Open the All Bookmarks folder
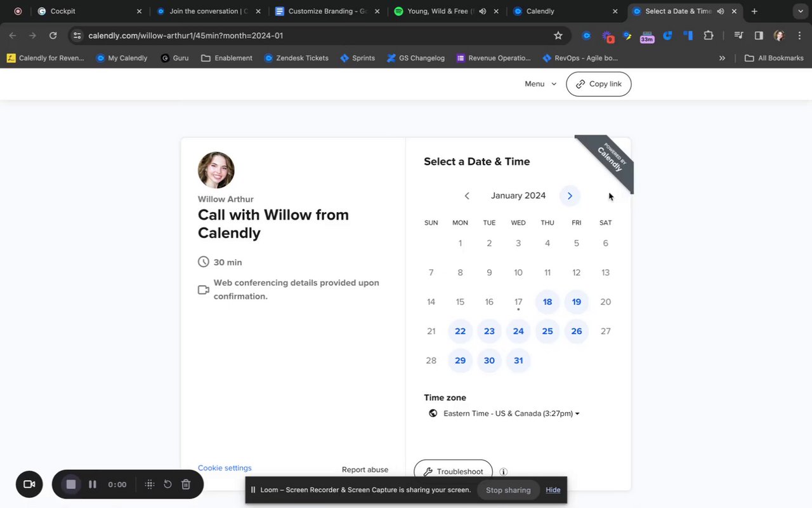The width and height of the screenshot is (812, 508). point(774,58)
